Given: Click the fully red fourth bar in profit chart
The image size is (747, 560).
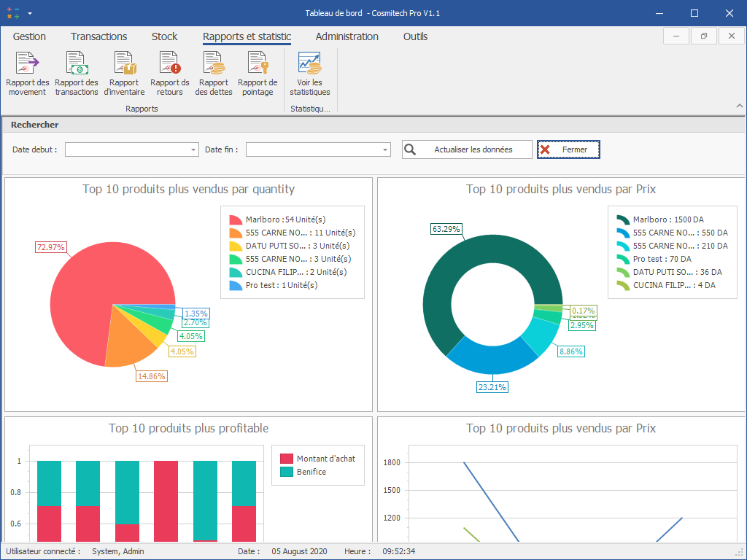Looking at the screenshot, I should pos(166,501).
